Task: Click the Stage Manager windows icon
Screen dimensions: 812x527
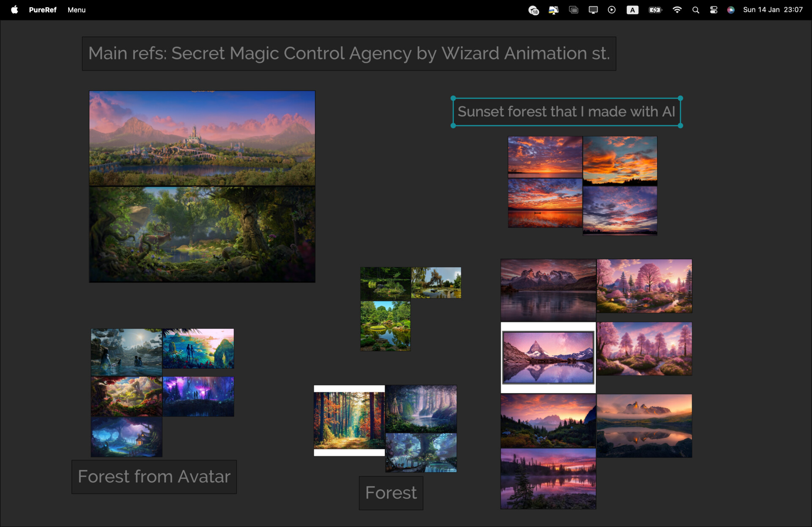Action: tap(573, 10)
